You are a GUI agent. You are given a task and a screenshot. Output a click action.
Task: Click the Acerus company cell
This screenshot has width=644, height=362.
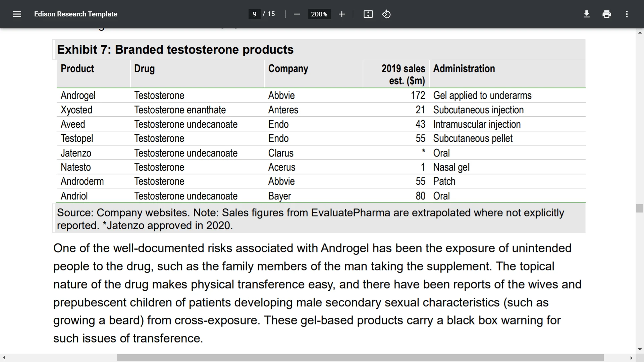pos(282,167)
